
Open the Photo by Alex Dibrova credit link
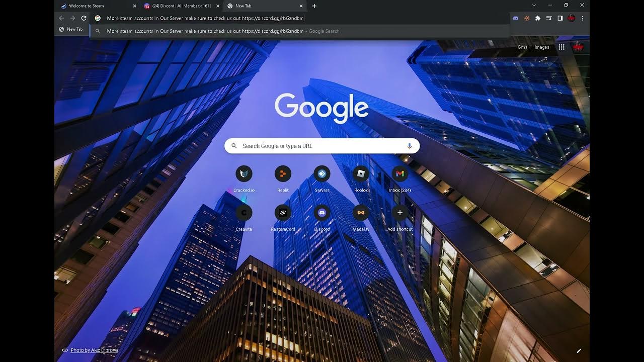pos(94,350)
